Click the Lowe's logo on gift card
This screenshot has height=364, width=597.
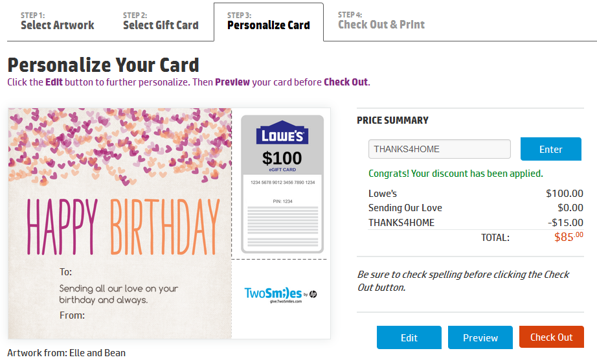[x=282, y=133]
